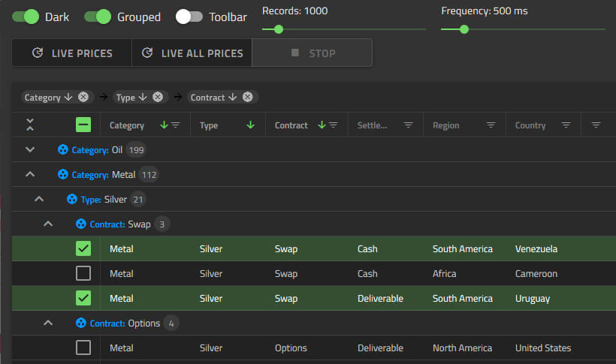Open filter menu for Country column

click(566, 125)
